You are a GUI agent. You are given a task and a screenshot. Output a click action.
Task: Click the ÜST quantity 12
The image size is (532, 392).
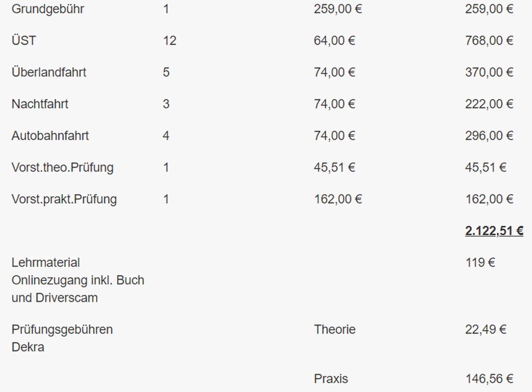[x=169, y=41]
